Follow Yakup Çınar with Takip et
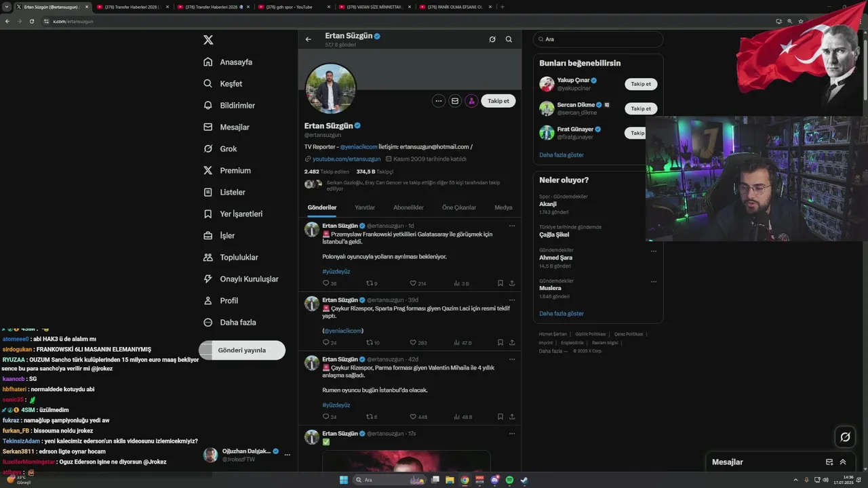This screenshot has height=488, width=868. click(641, 84)
